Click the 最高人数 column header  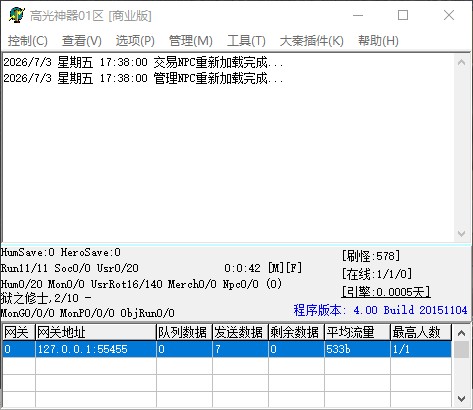point(421,332)
